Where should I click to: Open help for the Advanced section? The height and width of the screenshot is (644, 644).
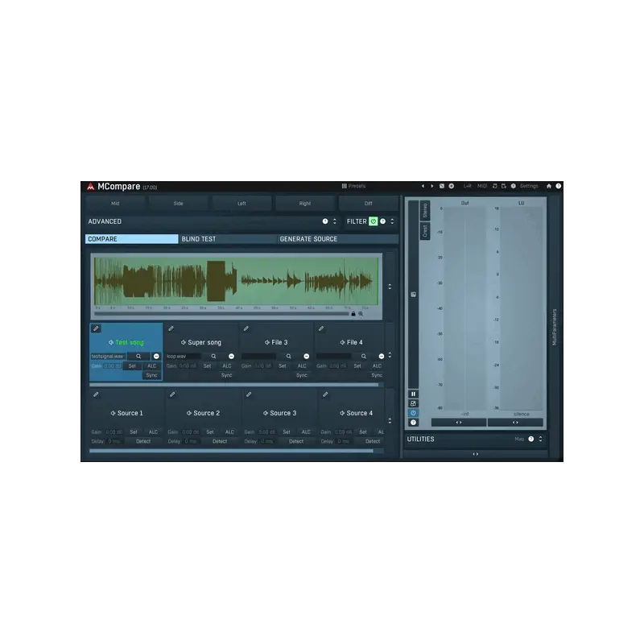(x=325, y=221)
